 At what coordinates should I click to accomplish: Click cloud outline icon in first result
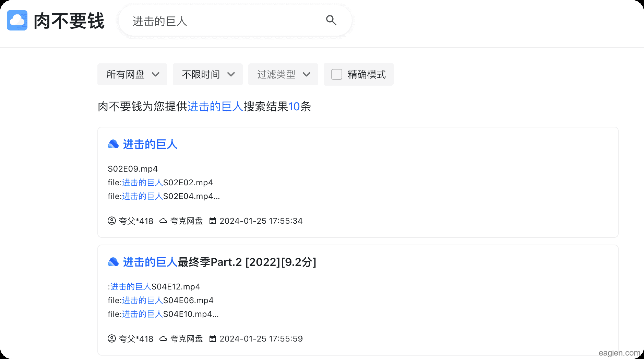point(163,221)
